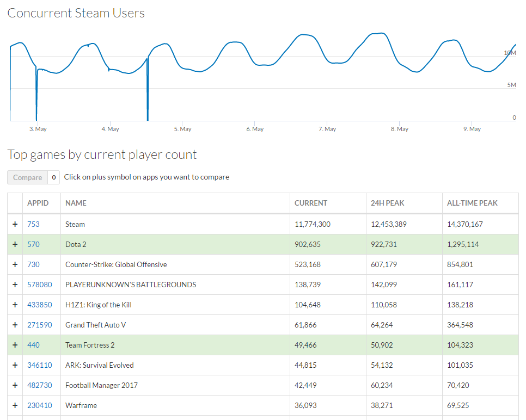This screenshot has width=526, height=420.
Task: Click the plus icon beside Grand Theft Auto V
Action: tap(15, 325)
